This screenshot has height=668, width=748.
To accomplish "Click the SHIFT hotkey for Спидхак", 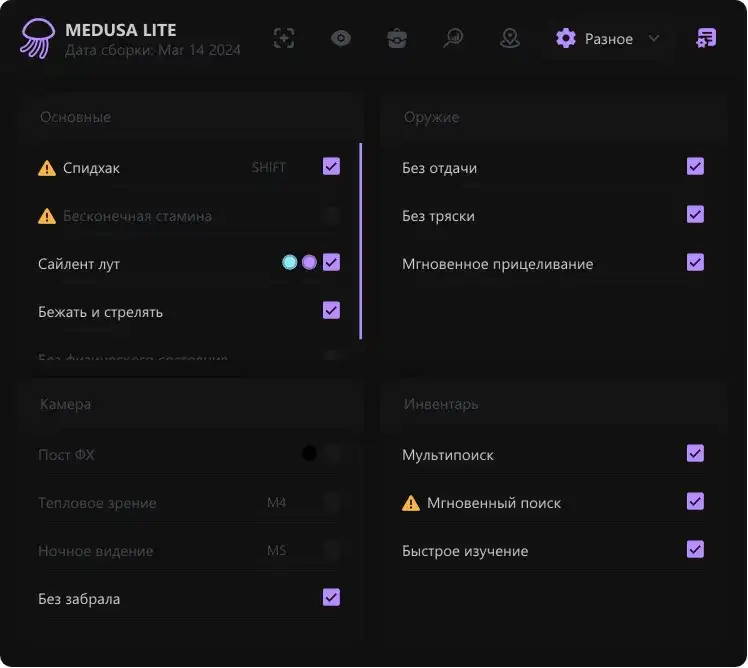I will tap(269, 168).
